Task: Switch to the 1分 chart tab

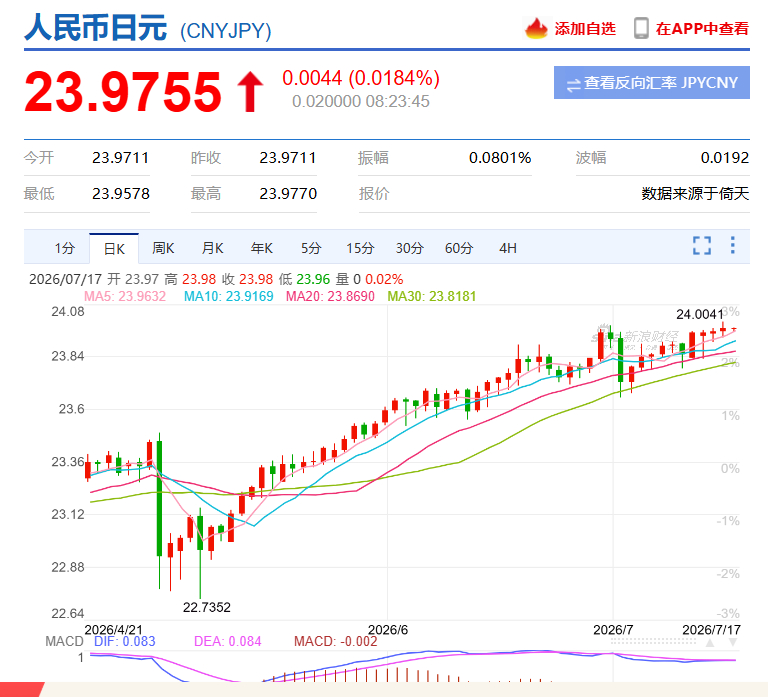Action: click(x=64, y=248)
